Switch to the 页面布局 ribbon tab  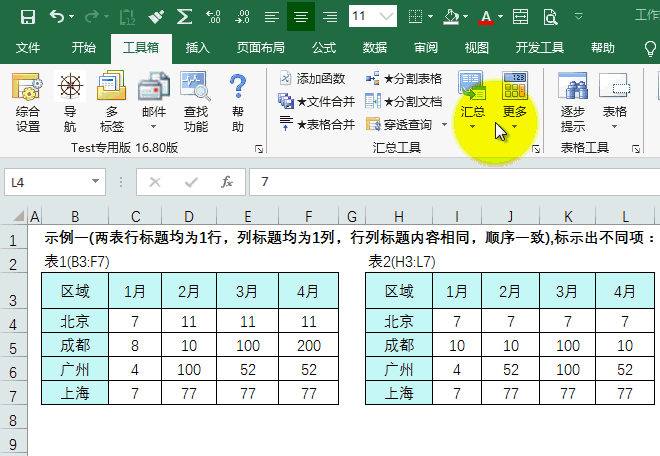click(260, 47)
